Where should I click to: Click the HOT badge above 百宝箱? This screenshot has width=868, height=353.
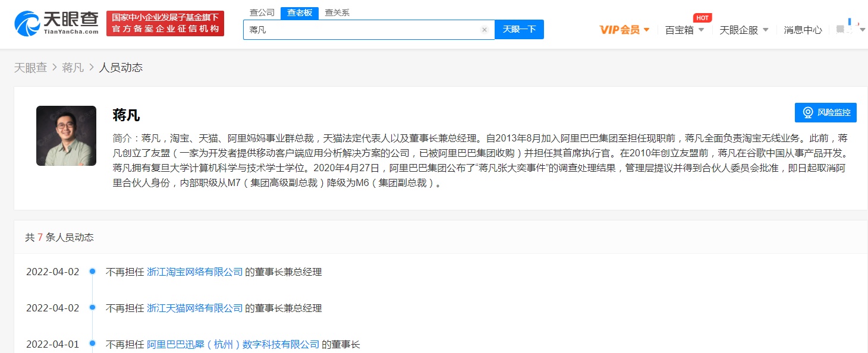703,18
